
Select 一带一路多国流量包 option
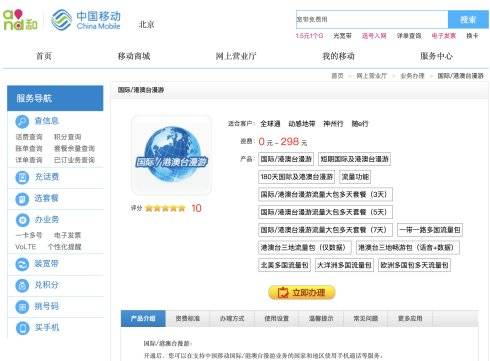click(430, 230)
